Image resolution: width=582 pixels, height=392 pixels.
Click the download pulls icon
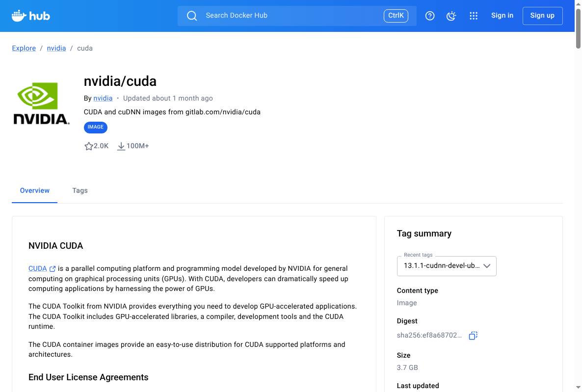coord(121,146)
